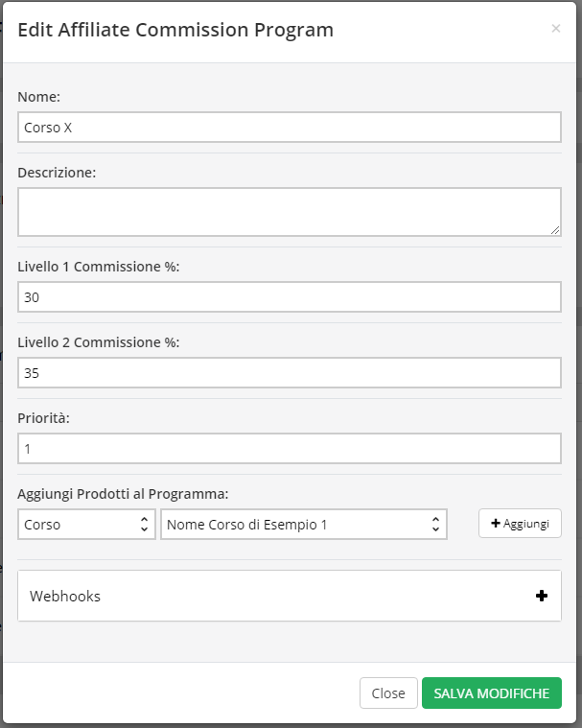Save changes with SALVA MODIFICHE
This screenshot has width=582, height=728.
492,693
